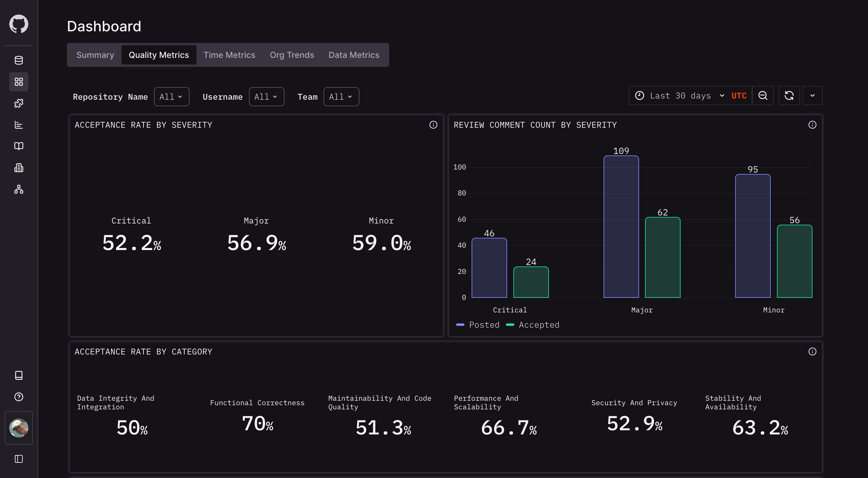Open the puzzle piece integrations icon

pyautogui.click(x=19, y=103)
